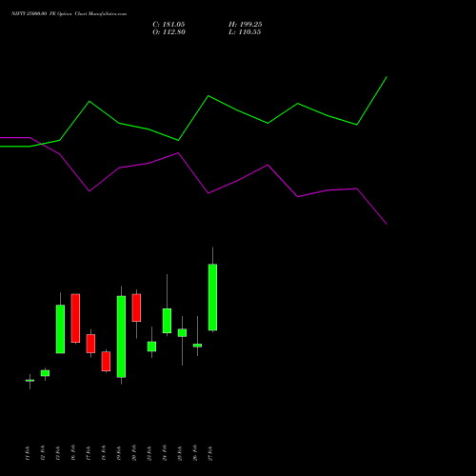The height and width of the screenshot is (476, 476).
Task: Click the close value 'C: 181.05'
Action: coord(169,25)
